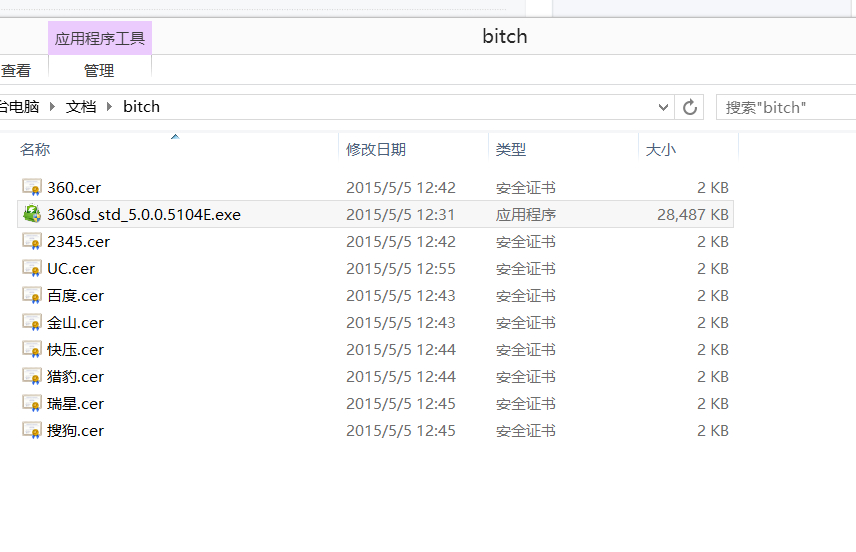The image size is (856, 552).
Task: Click the 28,487 KB size value
Action: (x=693, y=215)
